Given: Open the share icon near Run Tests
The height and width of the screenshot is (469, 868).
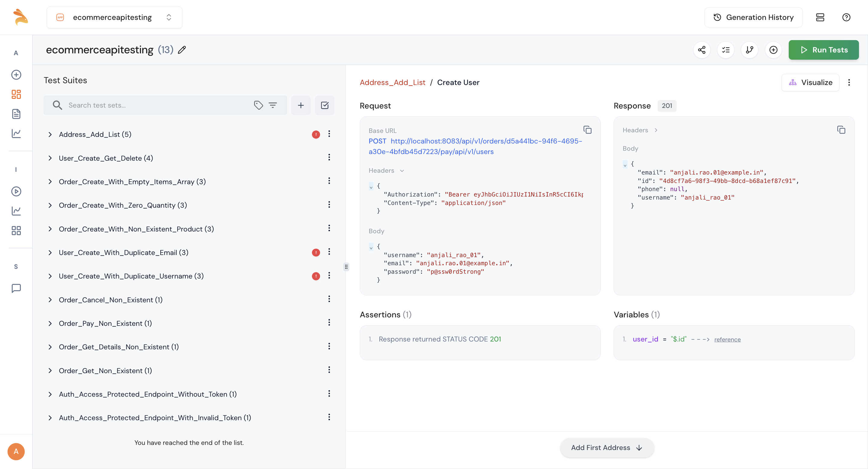Looking at the screenshot, I should 702,50.
